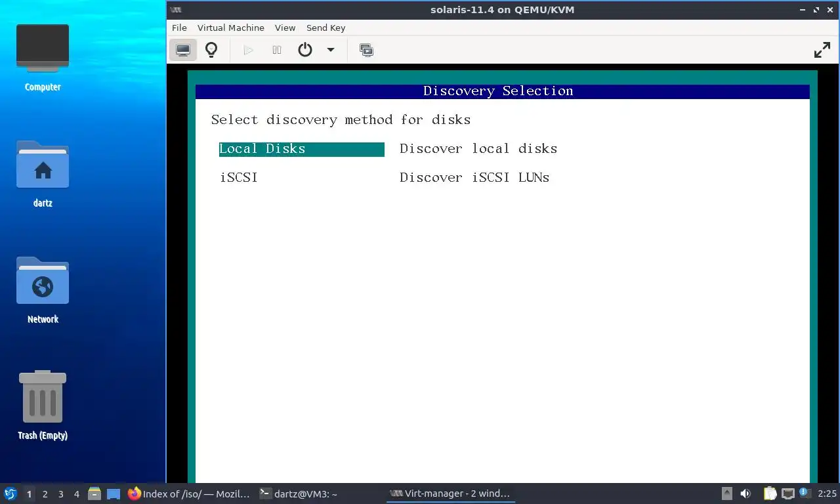Open the network connection tray icon
840x504 pixels.
(787, 493)
